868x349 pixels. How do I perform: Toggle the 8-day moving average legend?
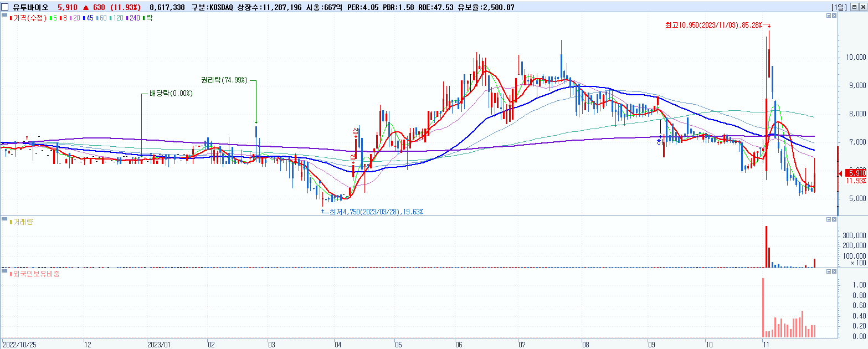tap(63, 18)
